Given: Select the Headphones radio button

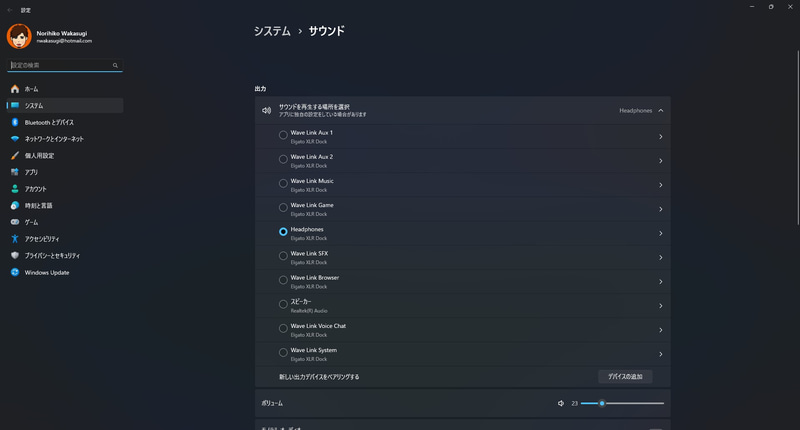Looking at the screenshot, I should click(283, 232).
